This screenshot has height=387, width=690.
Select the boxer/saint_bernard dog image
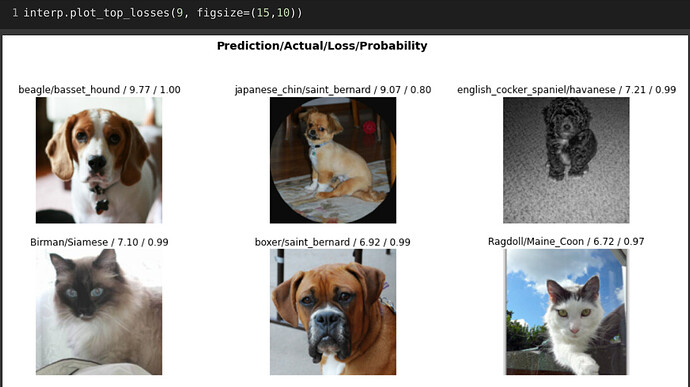(333, 312)
